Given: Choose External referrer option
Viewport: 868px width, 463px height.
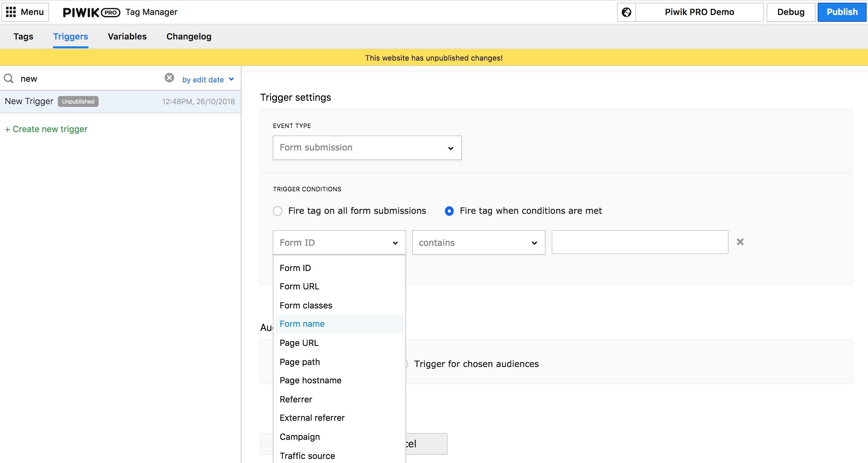Looking at the screenshot, I should pyautogui.click(x=339, y=418).
